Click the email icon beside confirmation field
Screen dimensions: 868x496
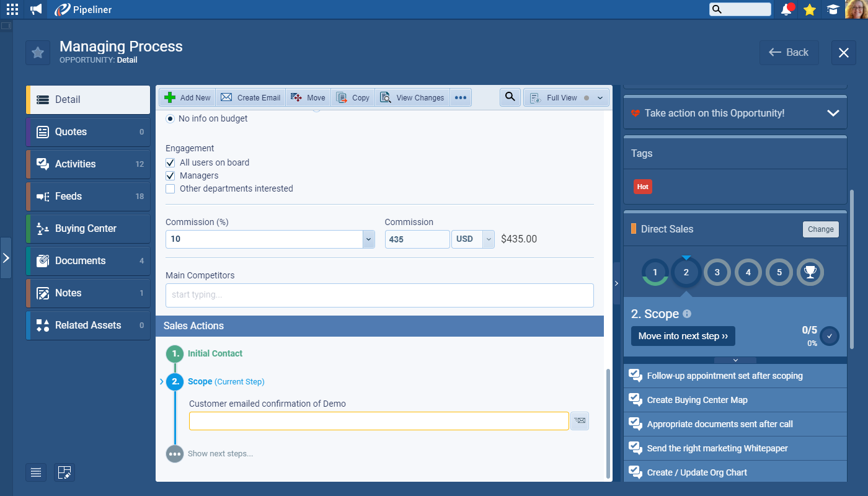(579, 421)
